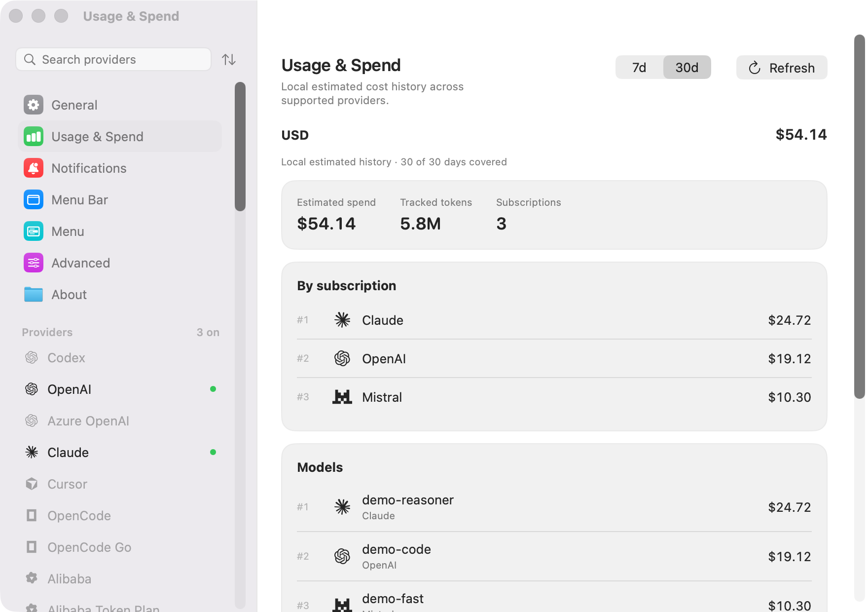Select the OpenCode Go provider
Viewport: 868px width, 612px height.
point(120,547)
